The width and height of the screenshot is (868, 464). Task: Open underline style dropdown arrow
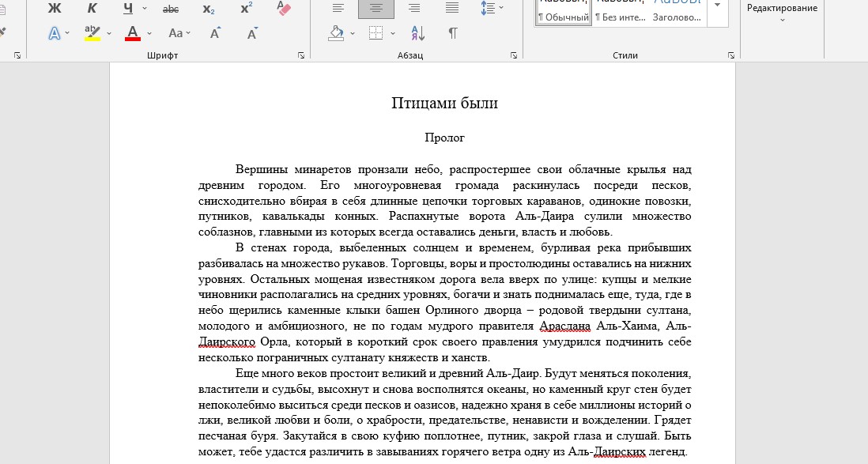(x=145, y=9)
